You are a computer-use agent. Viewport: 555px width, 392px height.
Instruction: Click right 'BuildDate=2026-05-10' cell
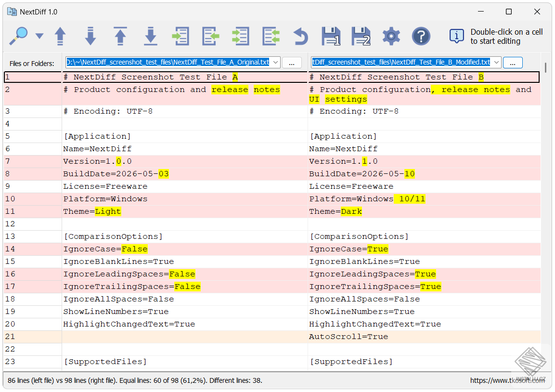coord(424,174)
